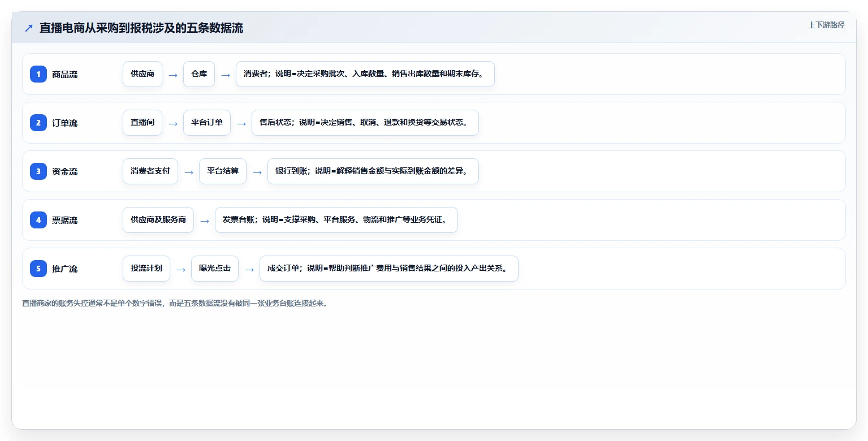This screenshot has height=441, width=868.
Task: Click the number 3 badge for 资金流
Action: tap(38, 171)
